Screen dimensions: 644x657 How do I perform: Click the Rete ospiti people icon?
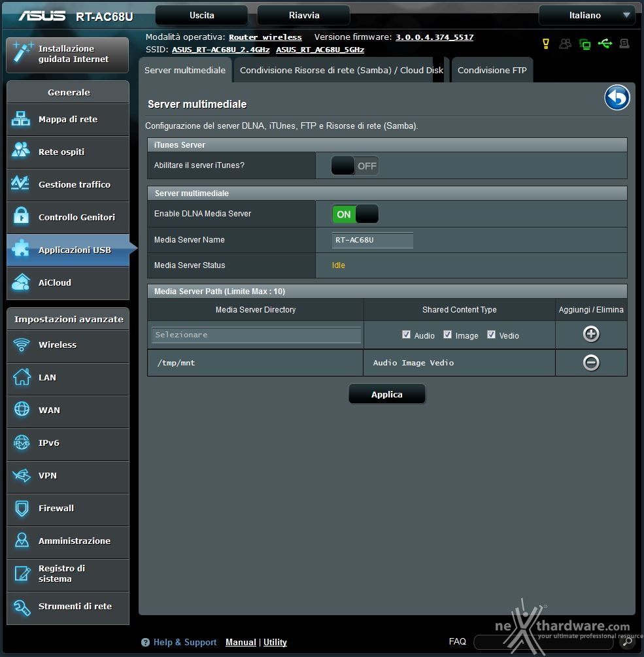(x=20, y=150)
